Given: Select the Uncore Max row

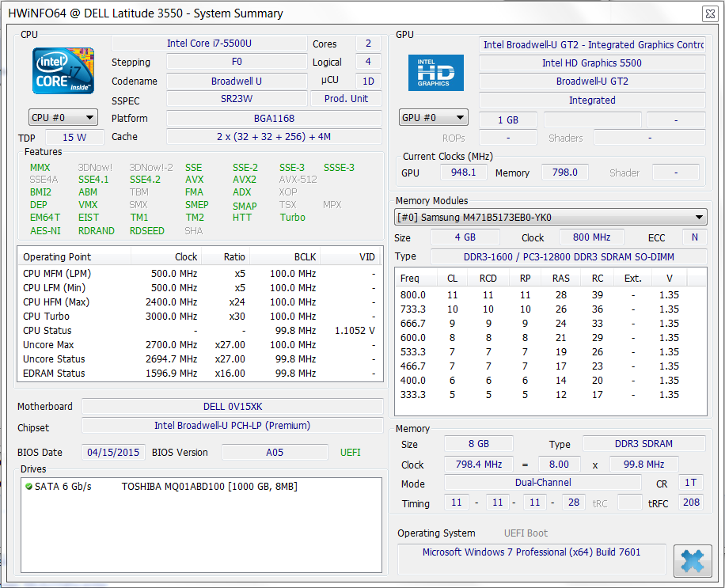Looking at the screenshot, I should pos(200,345).
